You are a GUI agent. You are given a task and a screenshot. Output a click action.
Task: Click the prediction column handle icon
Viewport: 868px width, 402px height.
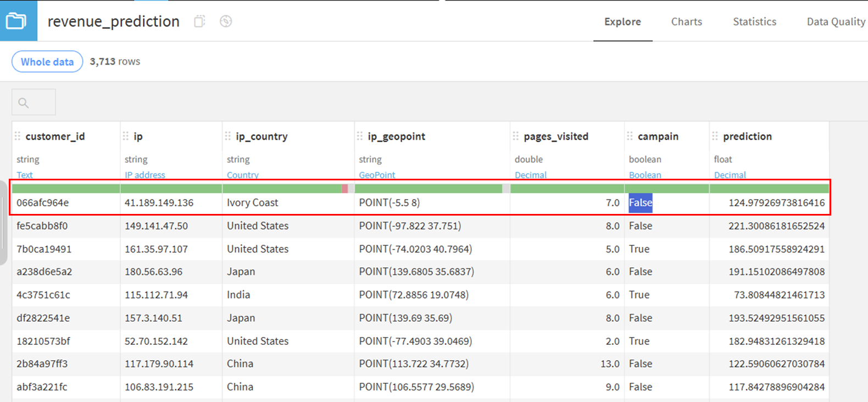click(715, 136)
